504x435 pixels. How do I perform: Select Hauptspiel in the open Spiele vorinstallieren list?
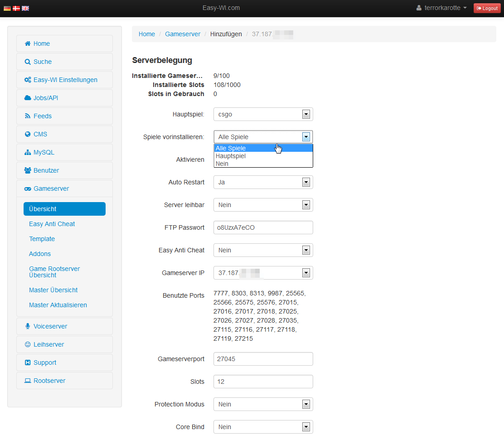tap(231, 156)
